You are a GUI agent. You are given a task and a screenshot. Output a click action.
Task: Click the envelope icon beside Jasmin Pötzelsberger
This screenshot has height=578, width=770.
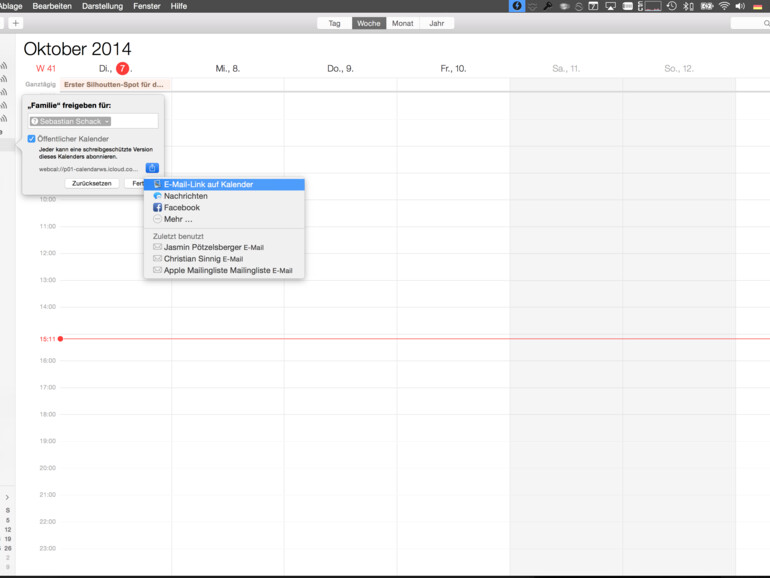pyautogui.click(x=157, y=247)
